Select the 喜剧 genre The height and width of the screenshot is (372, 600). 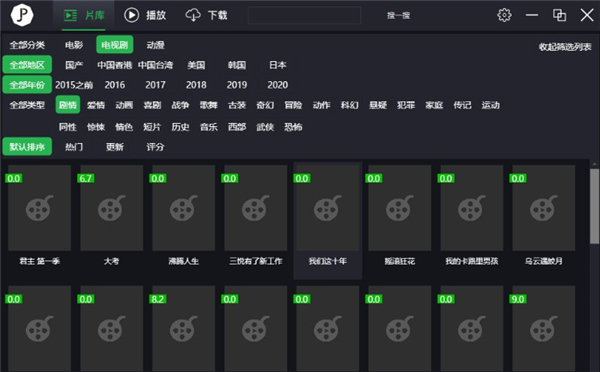(x=152, y=105)
